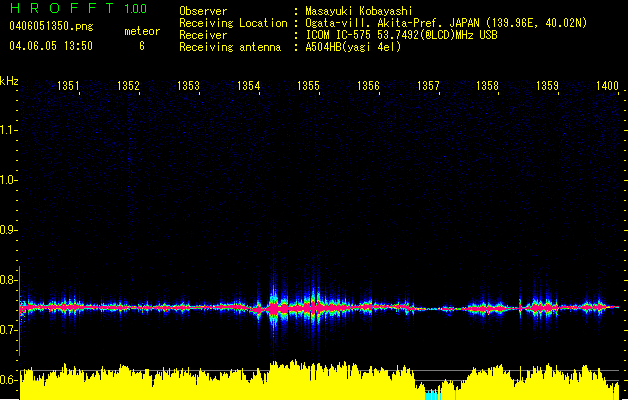Click the 1353 time axis marker
This screenshot has height=400, width=629.
coord(188,86)
